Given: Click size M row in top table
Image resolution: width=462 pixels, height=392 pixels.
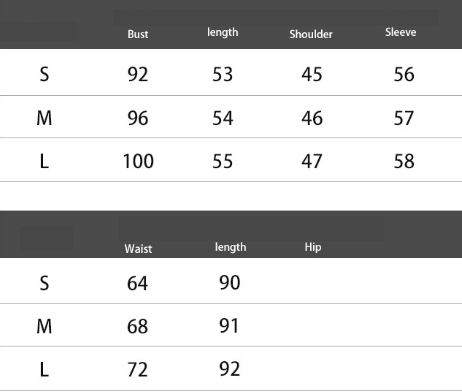Looking at the screenshot, I should (231, 117).
